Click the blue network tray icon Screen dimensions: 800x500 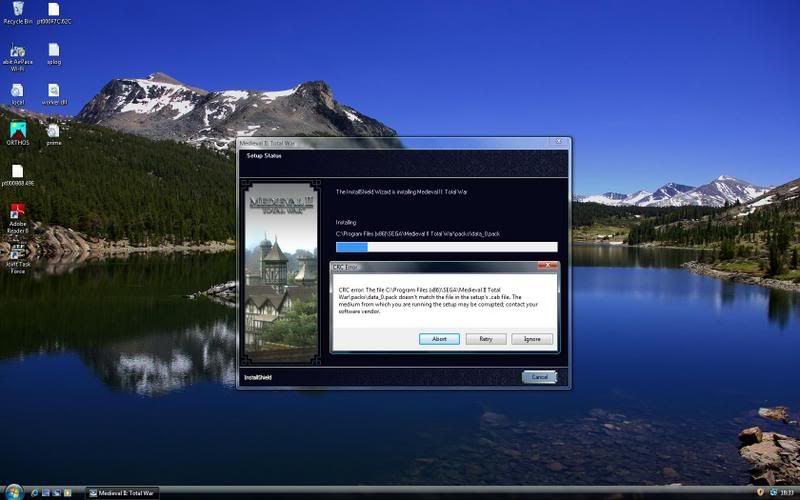click(774, 493)
